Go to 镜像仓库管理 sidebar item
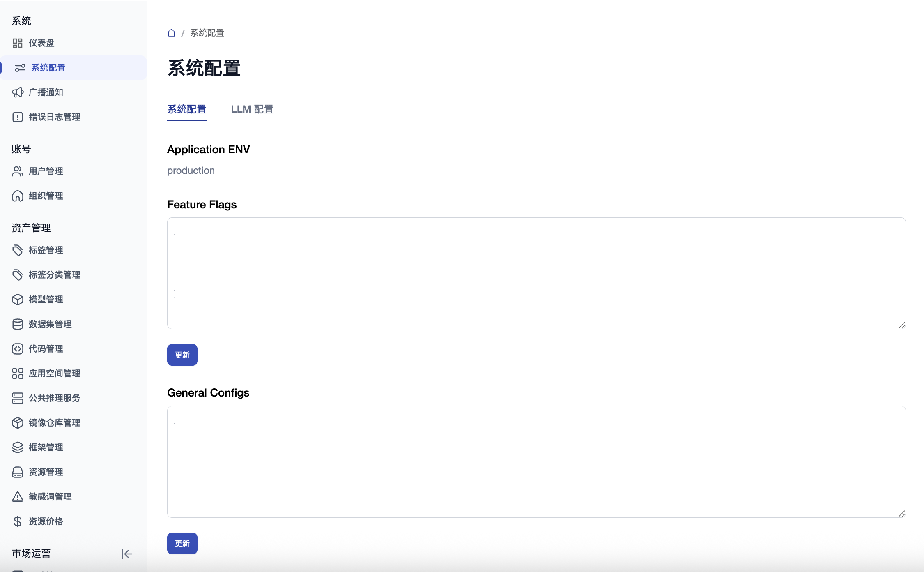The image size is (924, 572). tap(54, 423)
